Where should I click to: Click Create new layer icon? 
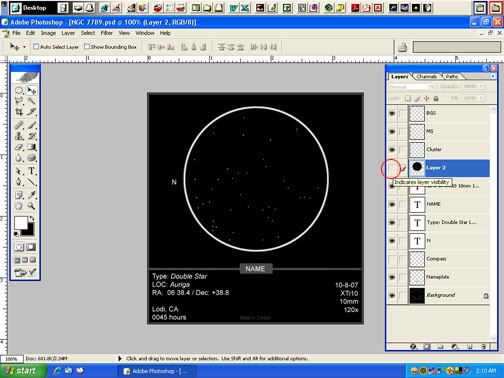pos(469,347)
